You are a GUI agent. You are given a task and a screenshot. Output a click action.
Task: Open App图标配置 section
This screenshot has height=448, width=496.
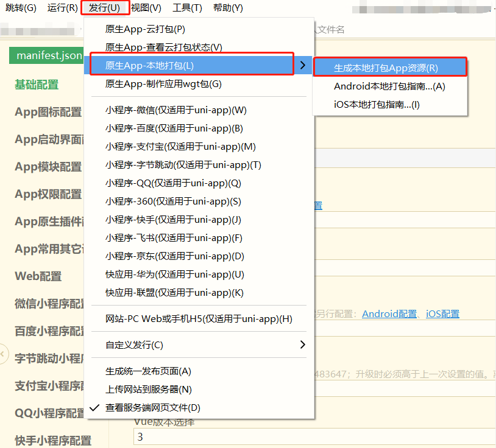(x=48, y=112)
